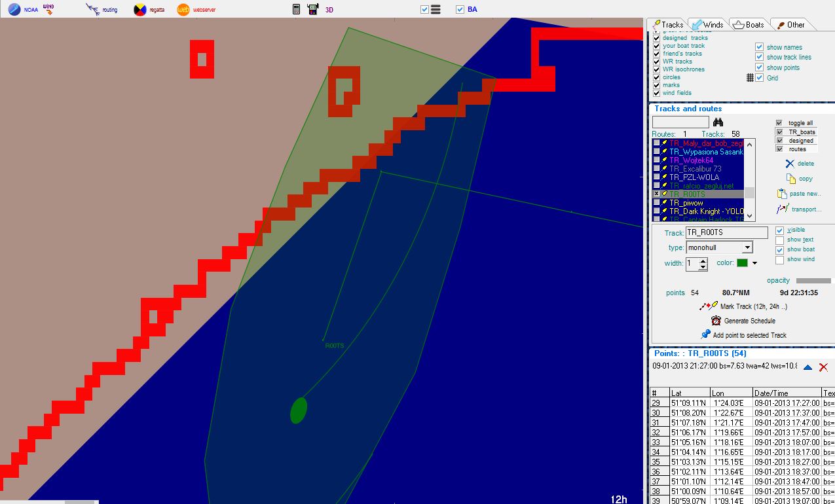Check the toggle all checkbox
The width and height of the screenshot is (835, 504).
779,123
